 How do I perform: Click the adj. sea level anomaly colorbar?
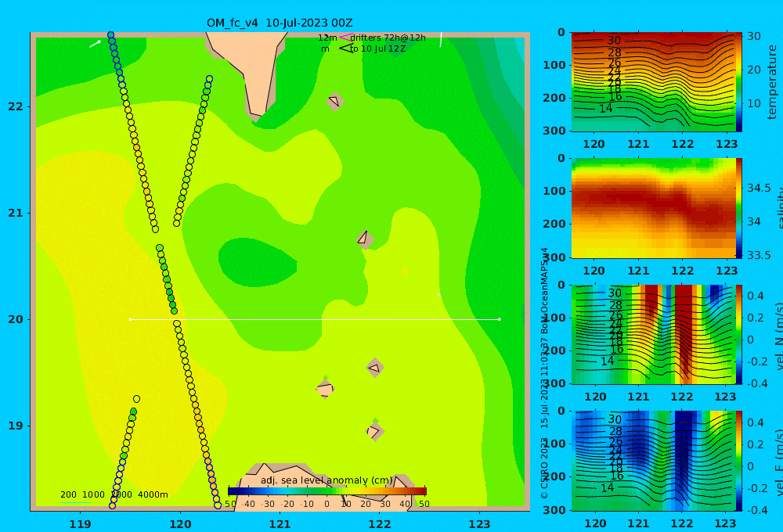[327, 491]
